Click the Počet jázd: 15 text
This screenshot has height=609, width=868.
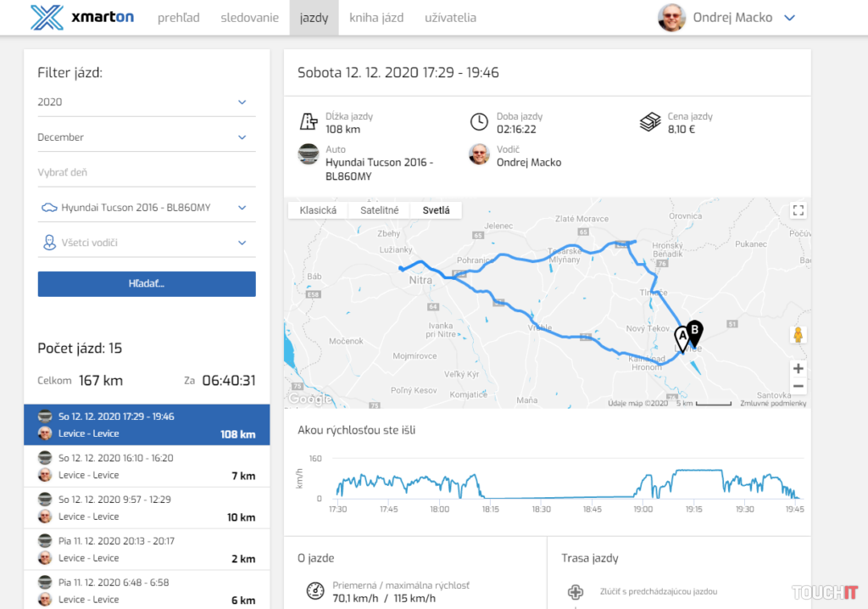(80, 349)
